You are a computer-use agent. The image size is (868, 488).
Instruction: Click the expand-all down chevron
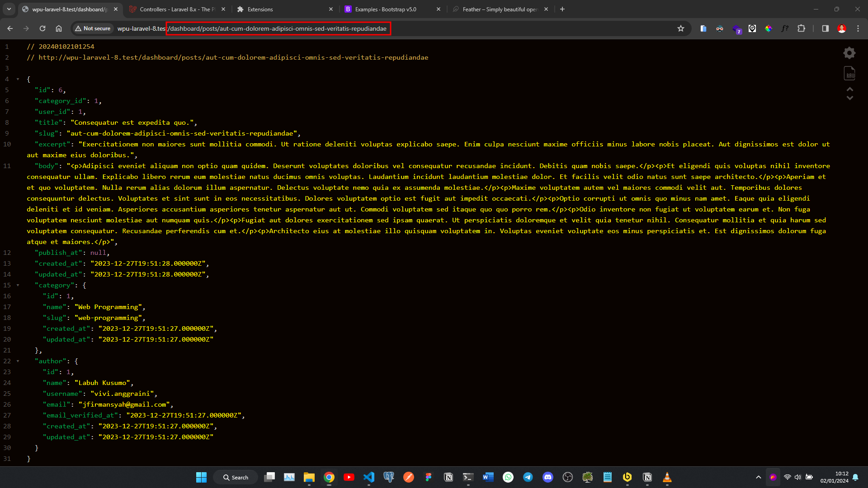coord(850,98)
